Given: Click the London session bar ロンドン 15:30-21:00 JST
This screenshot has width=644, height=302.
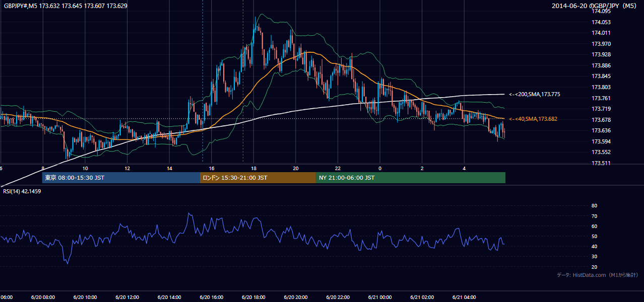Looking at the screenshot, I should tap(258, 178).
